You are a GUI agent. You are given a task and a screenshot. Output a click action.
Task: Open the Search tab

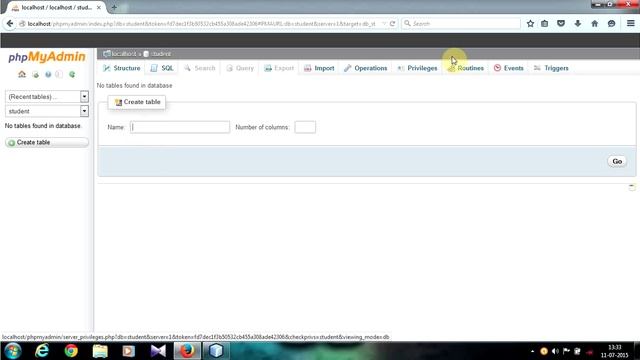coord(200,68)
